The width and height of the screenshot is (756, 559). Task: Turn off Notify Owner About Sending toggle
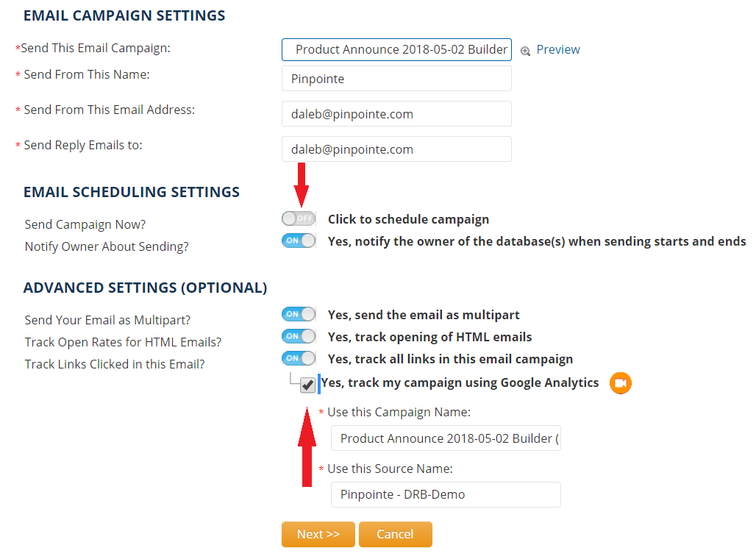click(299, 241)
